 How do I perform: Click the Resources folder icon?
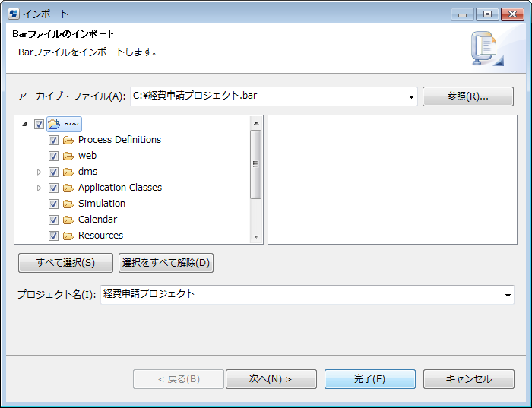(68, 236)
